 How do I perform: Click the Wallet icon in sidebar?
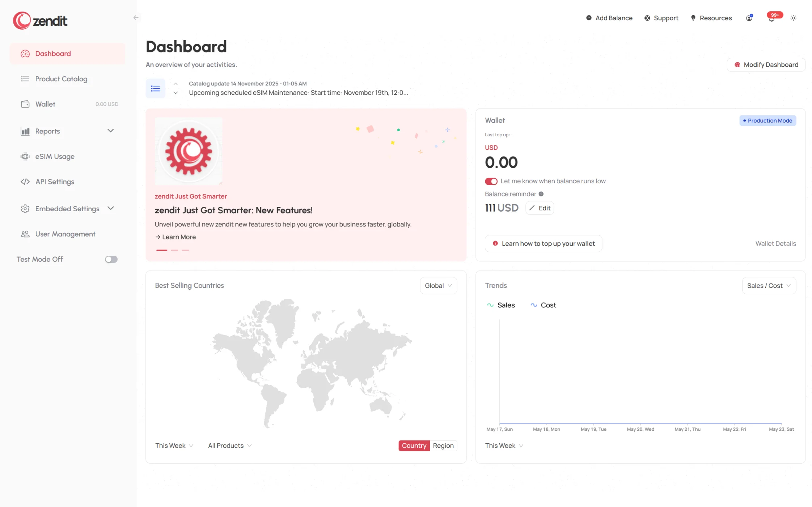tap(25, 104)
